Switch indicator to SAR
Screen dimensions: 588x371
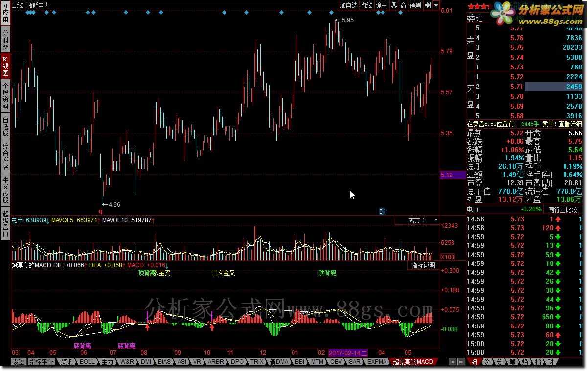pyautogui.click(x=355, y=362)
